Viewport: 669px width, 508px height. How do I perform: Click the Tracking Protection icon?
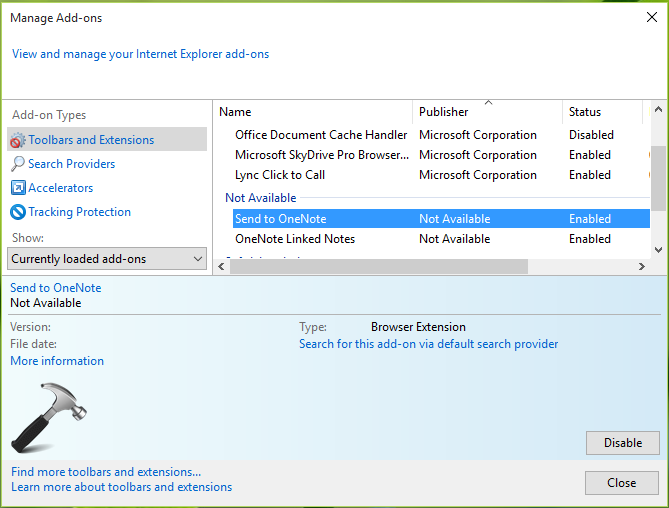point(18,212)
